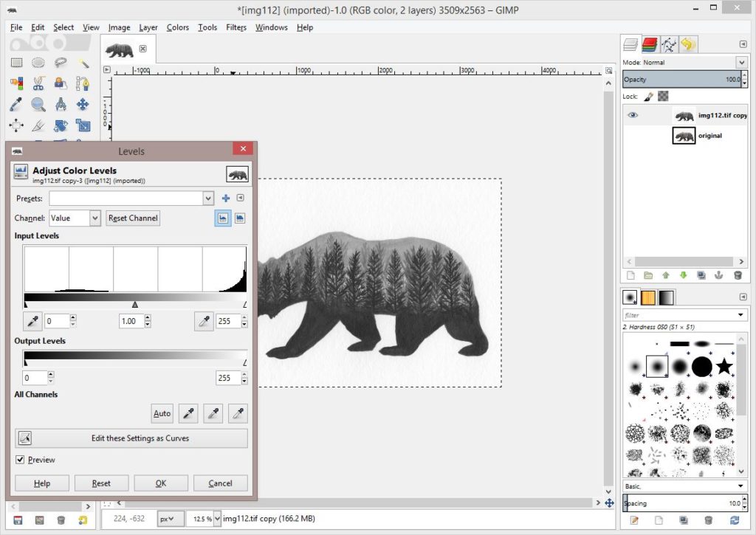Switch to logarithmic histogram view
Screen dimensions: 756x535
coord(240,218)
